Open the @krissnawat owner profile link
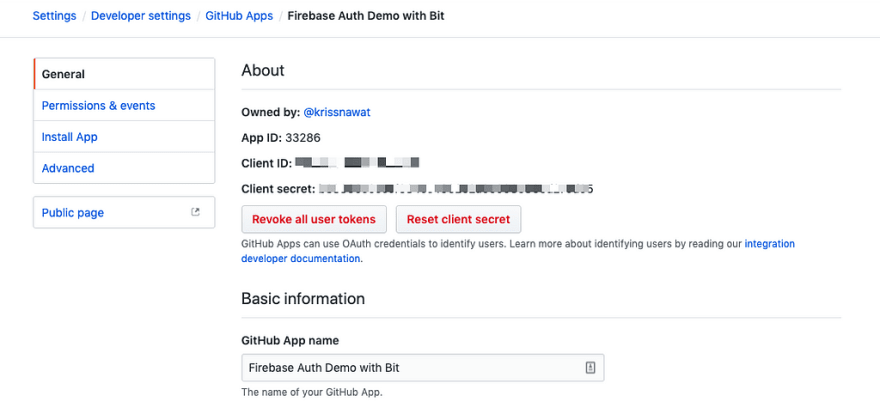 [337, 112]
